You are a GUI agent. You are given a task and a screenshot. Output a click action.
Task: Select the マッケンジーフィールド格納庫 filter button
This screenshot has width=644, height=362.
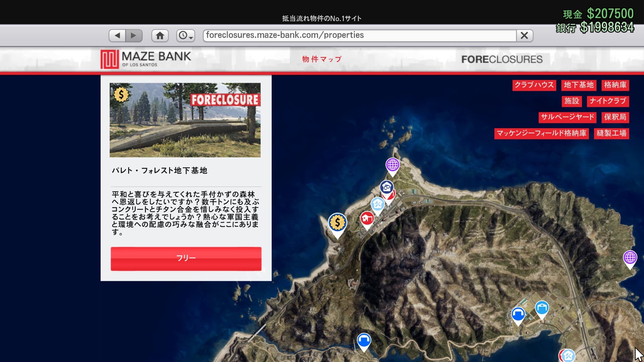[x=541, y=133]
